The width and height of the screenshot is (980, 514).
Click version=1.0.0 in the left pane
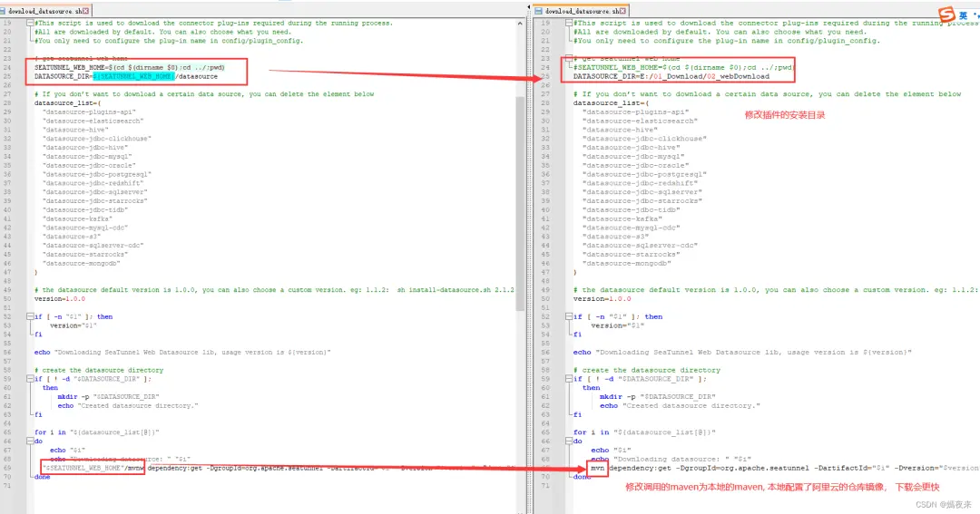tap(60, 299)
